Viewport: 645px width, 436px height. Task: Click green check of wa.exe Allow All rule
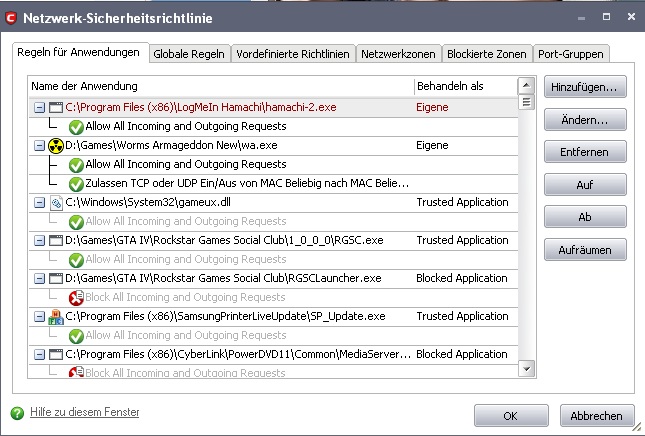[76, 165]
